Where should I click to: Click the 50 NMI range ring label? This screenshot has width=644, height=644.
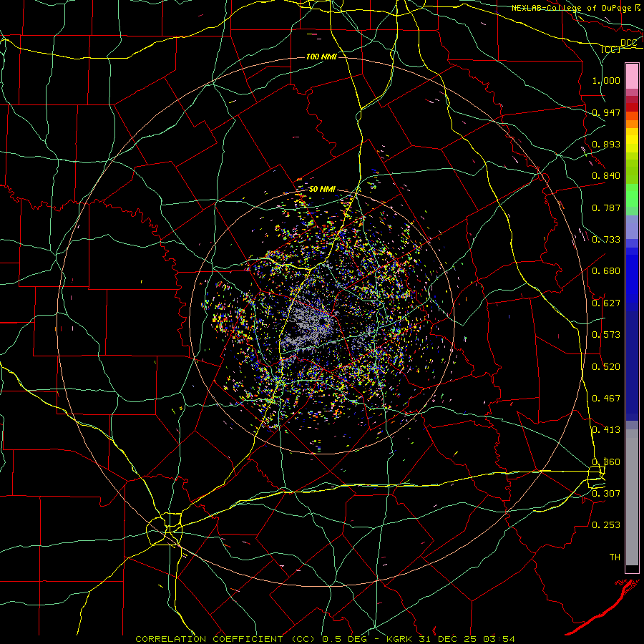click(x=322, y=189)
